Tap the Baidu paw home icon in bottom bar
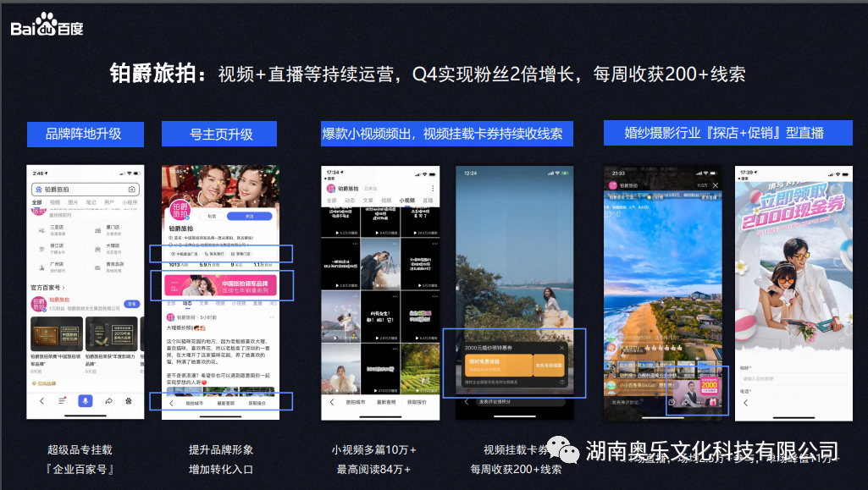Screen dimensions: 868x490 129,401
